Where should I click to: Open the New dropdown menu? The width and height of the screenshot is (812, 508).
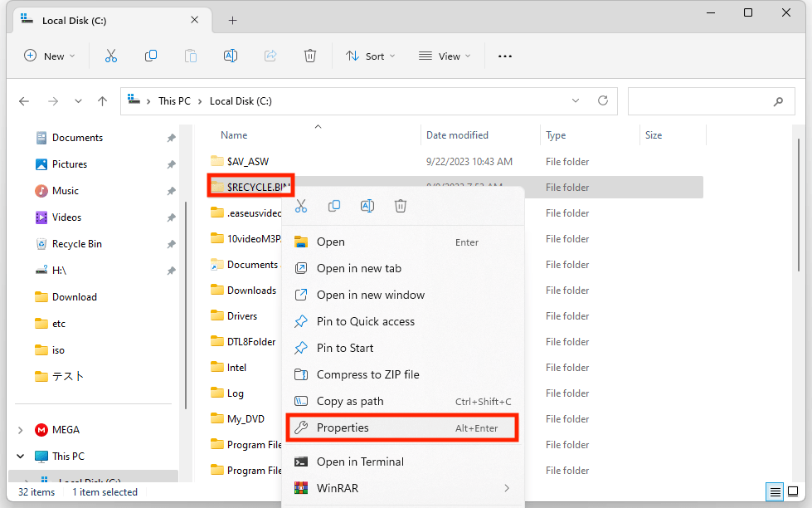(x=50, y=56)
